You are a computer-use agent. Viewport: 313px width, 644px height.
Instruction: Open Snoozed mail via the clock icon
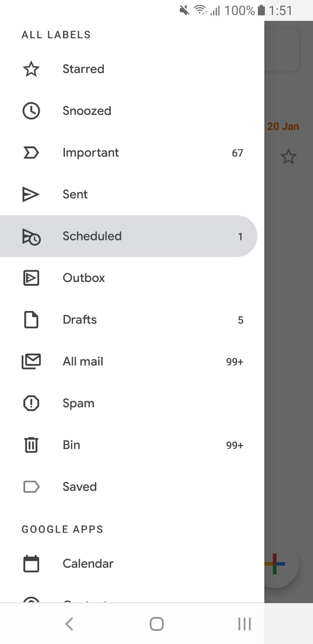tap(31, 110)
